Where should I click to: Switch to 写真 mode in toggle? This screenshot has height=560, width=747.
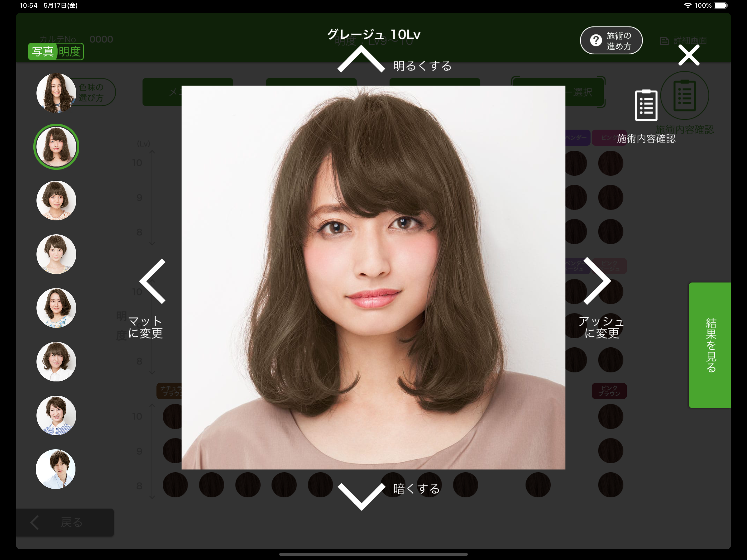coord(43,52)
